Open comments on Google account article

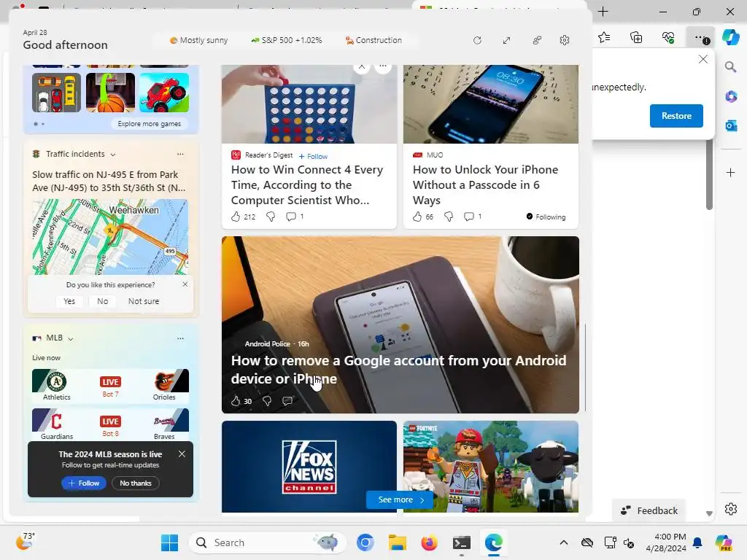287,401
